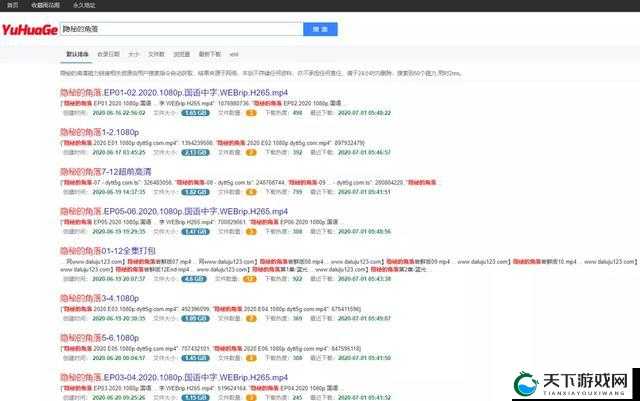Open result 隐秘的角落.EP05-06.2020.1080p WEBrip.H265.mp4

tap(174, 211)
